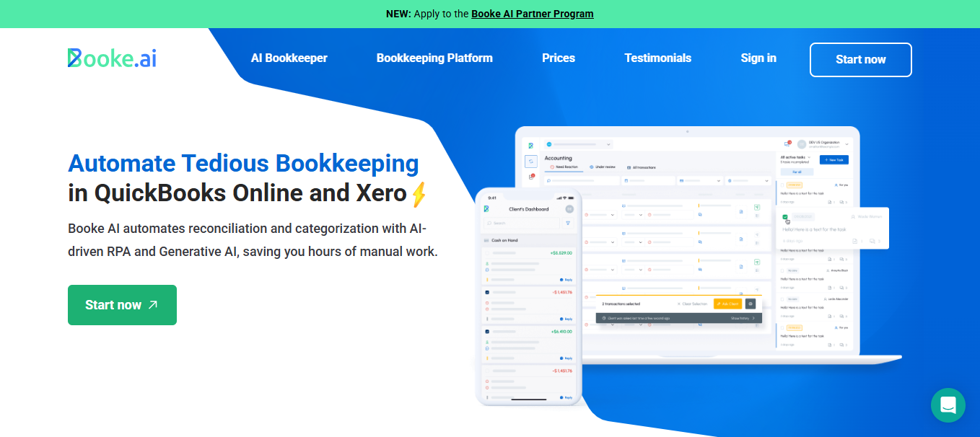
Task: Go to Bookkeeping Platform page
Action: click(434, 58)
